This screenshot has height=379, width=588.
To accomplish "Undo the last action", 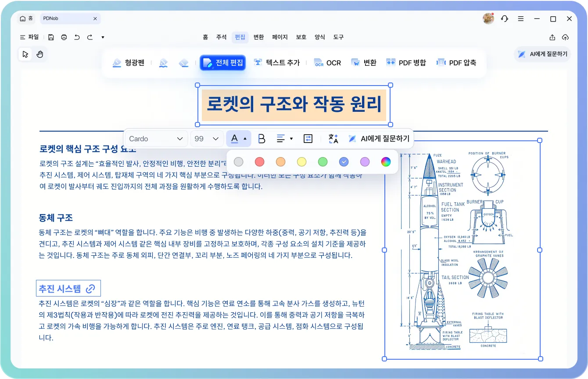I will (x=77, y=37).
